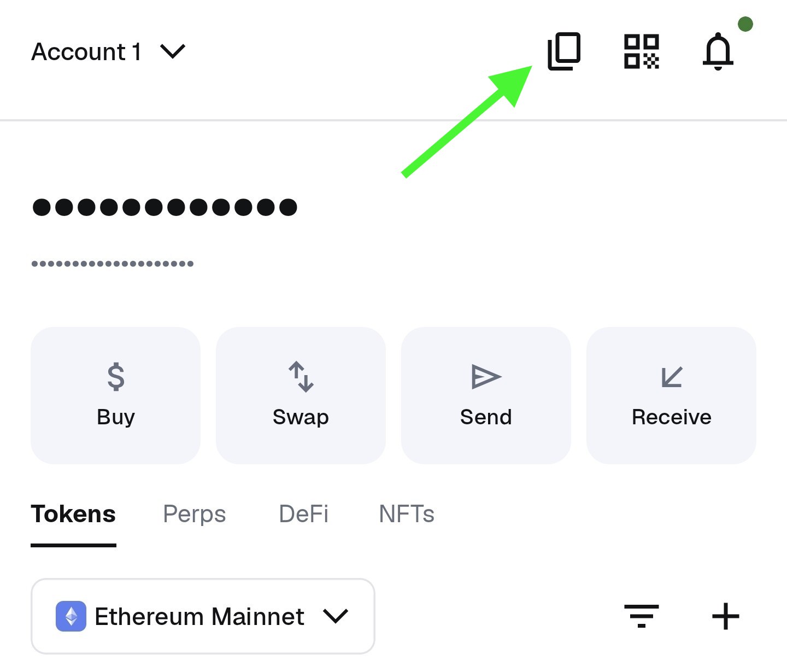Viewport: 787px width, 672px height.
Task: Click the Swap arrows icon
Action: click(x=301, y=377)
